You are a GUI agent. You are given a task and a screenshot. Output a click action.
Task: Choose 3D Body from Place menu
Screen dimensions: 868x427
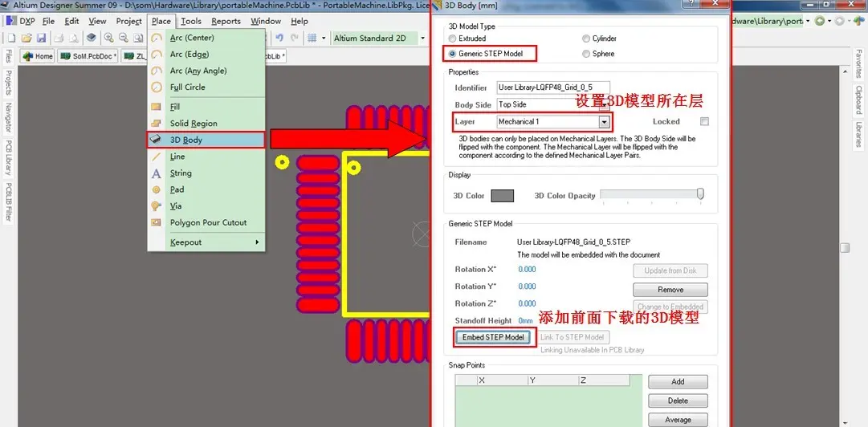click(206, 140)
